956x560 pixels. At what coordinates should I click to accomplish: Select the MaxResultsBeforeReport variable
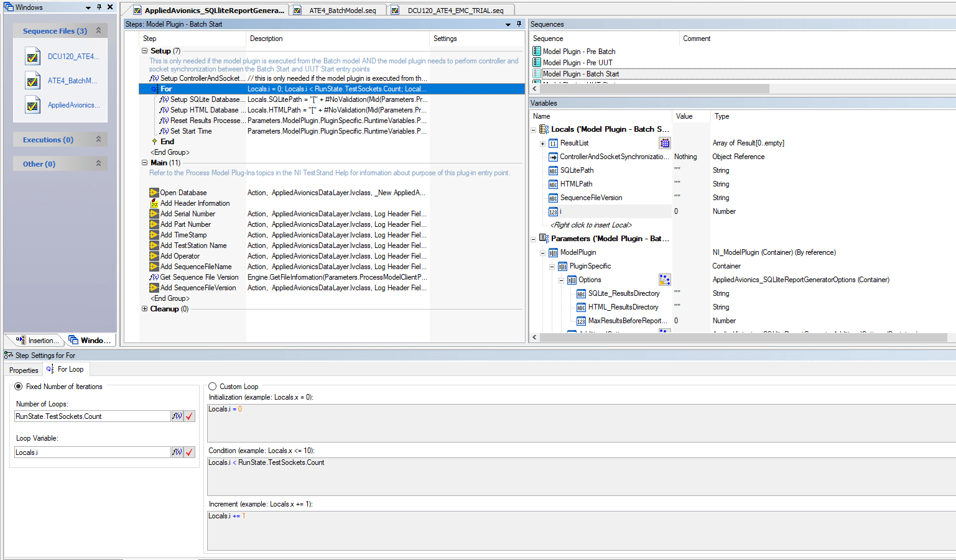628,321
